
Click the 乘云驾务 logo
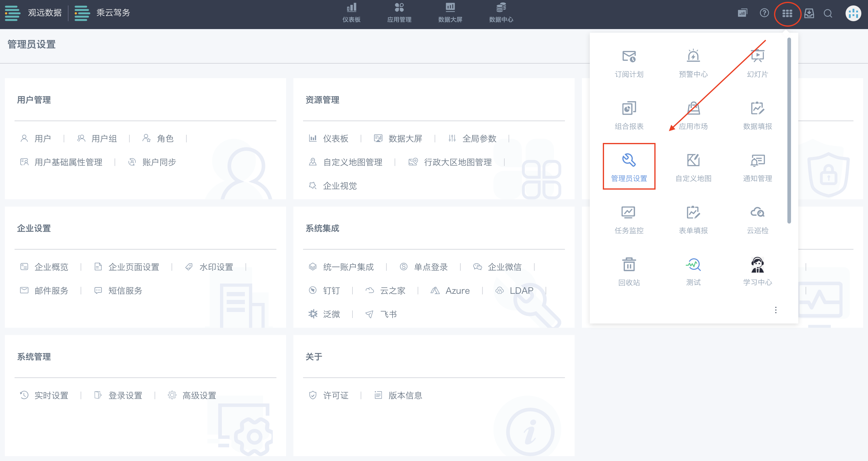(102, 13)
